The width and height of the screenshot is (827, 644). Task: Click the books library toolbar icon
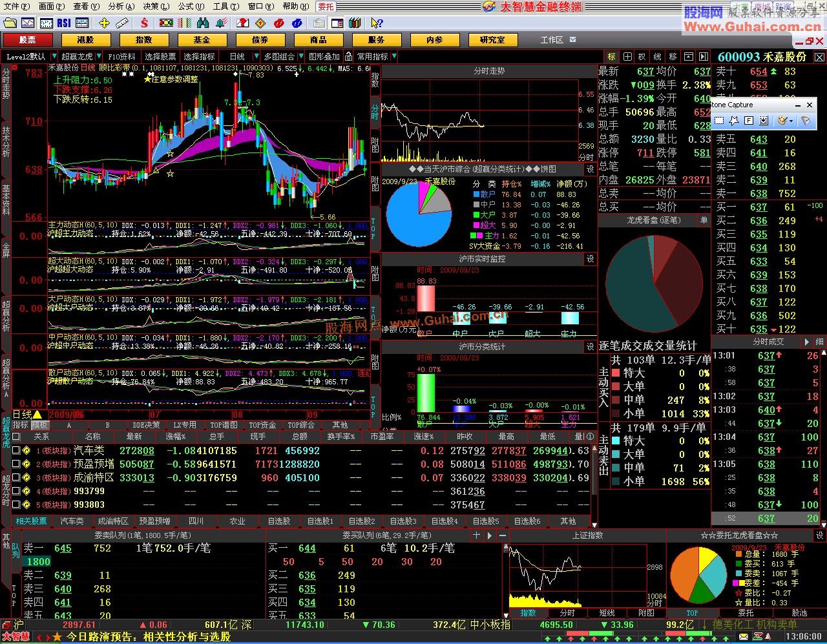(x=354, y=23)
